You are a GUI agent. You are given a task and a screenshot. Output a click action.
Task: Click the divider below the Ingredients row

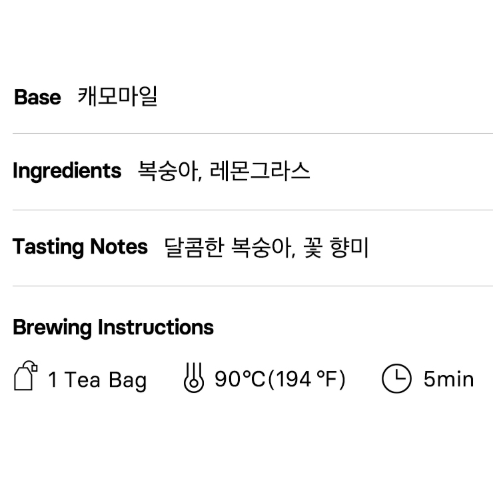click(253, 210)
